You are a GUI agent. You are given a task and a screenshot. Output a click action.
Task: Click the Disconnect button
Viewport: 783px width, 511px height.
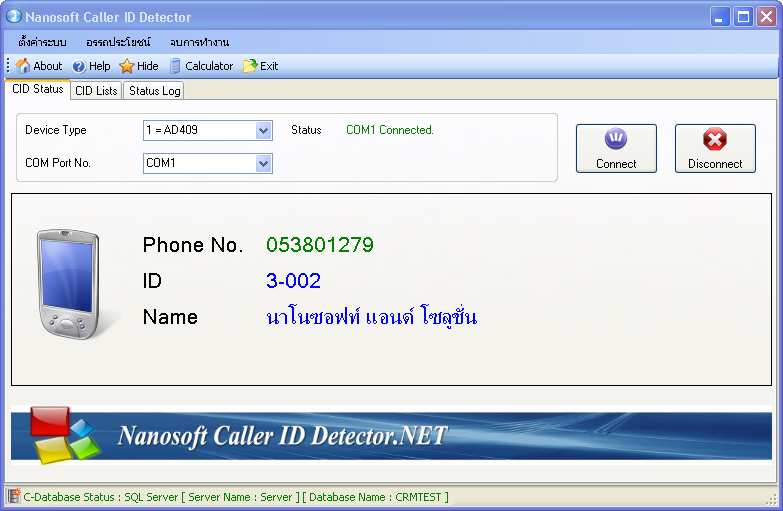point(715,148)
